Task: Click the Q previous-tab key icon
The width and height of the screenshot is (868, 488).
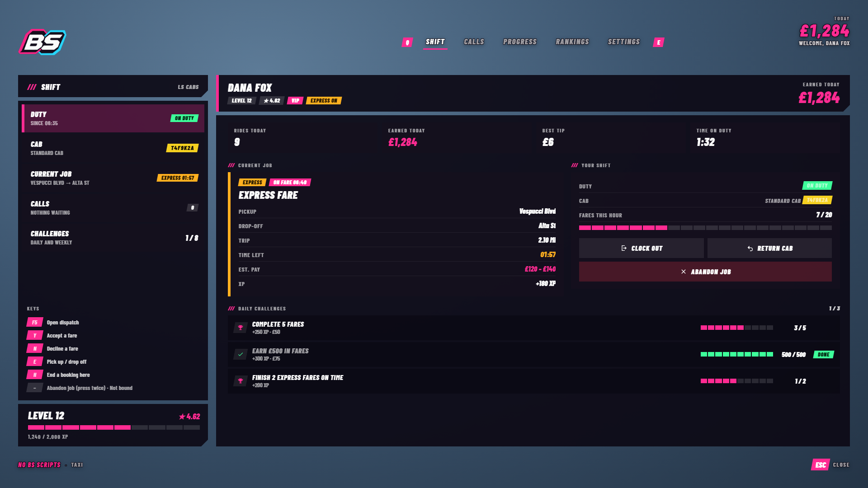Action: pyautogui.click(x=407, y=42)
